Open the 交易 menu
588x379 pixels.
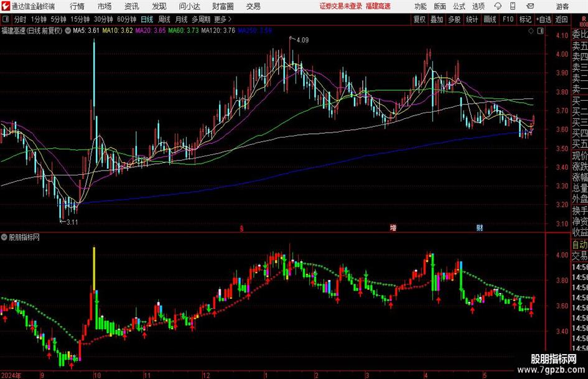pos(253,6)
